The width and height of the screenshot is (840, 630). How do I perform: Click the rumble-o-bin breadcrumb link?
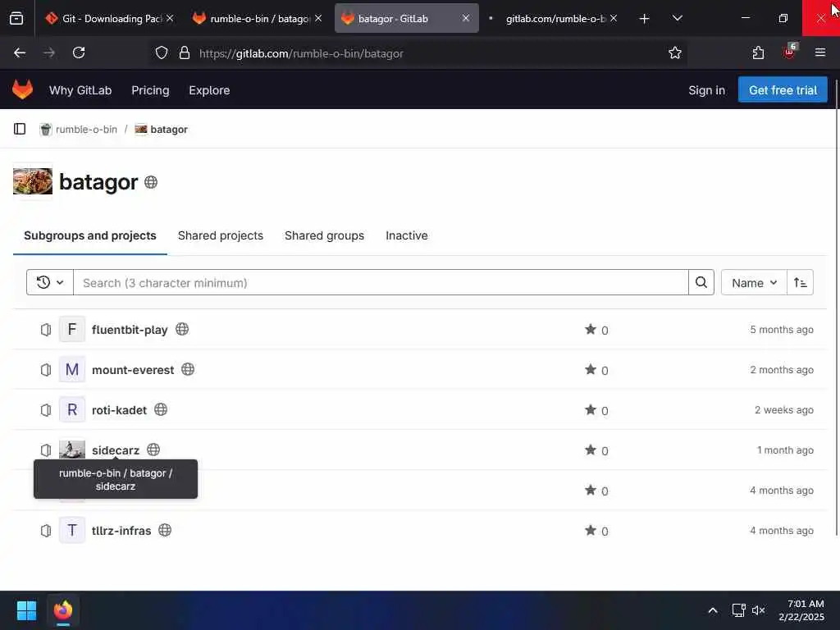[x=85, y=129]
